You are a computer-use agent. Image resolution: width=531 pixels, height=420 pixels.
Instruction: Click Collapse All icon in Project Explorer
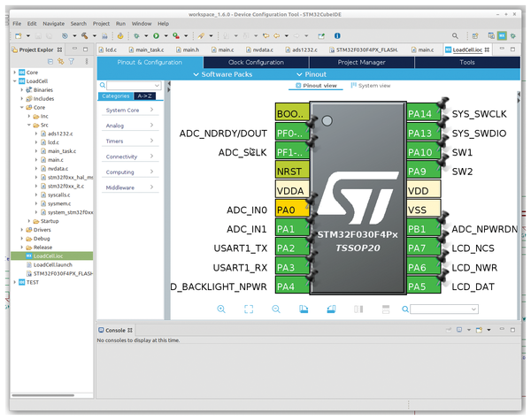point(50,61)
